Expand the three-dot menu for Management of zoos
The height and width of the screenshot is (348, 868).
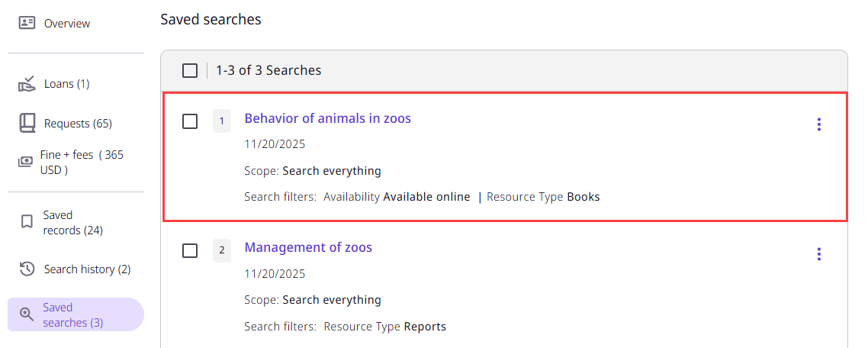tap(818, 254)
